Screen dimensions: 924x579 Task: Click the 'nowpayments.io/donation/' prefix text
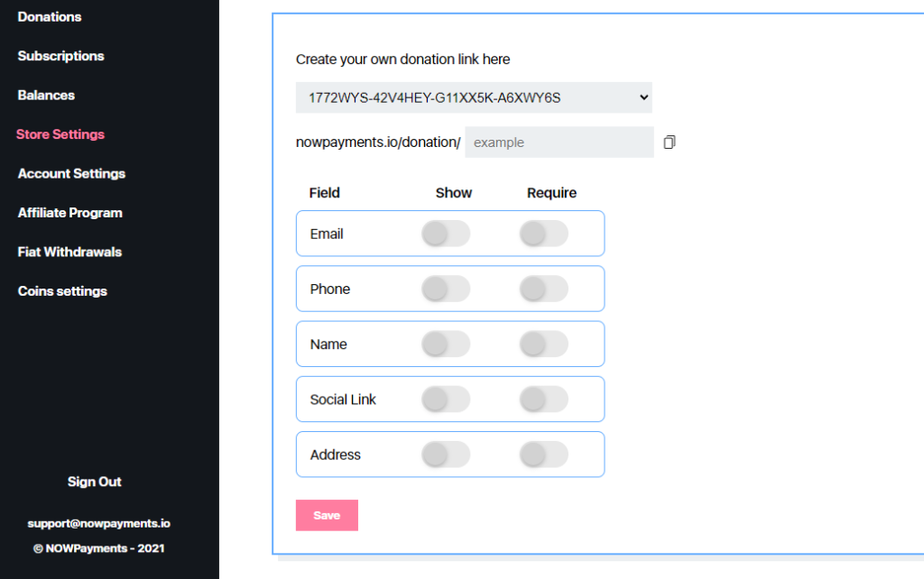(x=378, y=142)
